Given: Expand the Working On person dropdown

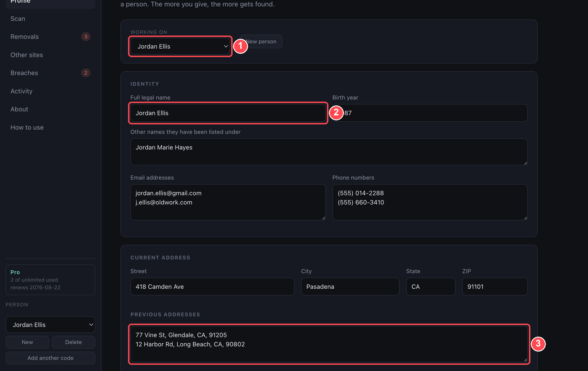Looking at the screenshot, I should coord(180,47).
